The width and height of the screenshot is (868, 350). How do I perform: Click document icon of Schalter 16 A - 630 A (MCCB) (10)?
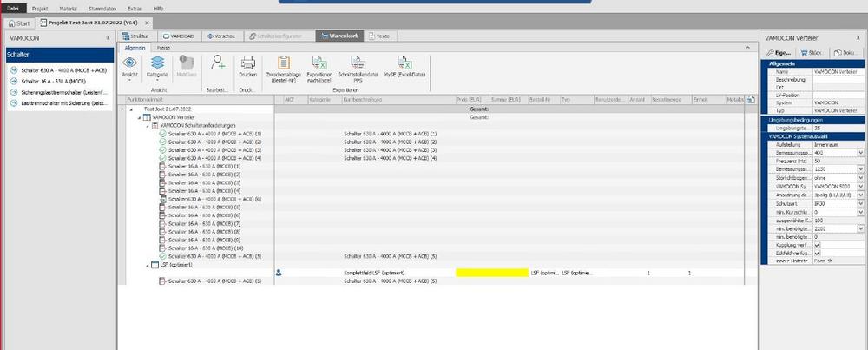(163, 248)
